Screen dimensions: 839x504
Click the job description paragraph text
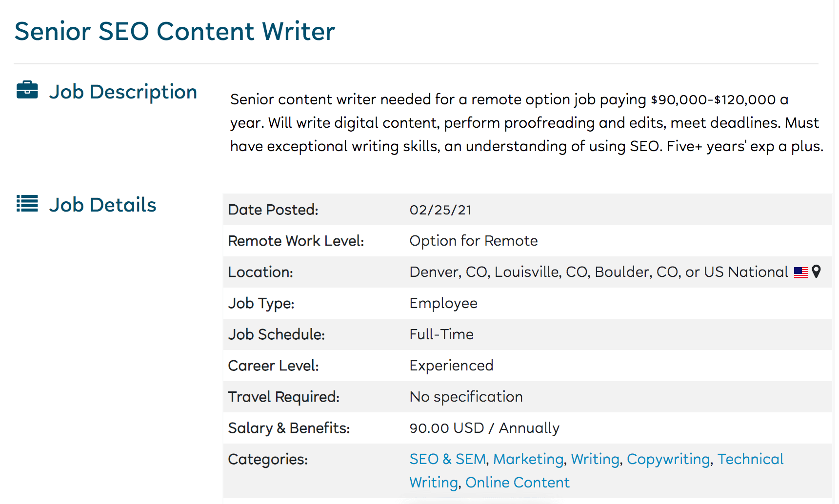(527, 123)
